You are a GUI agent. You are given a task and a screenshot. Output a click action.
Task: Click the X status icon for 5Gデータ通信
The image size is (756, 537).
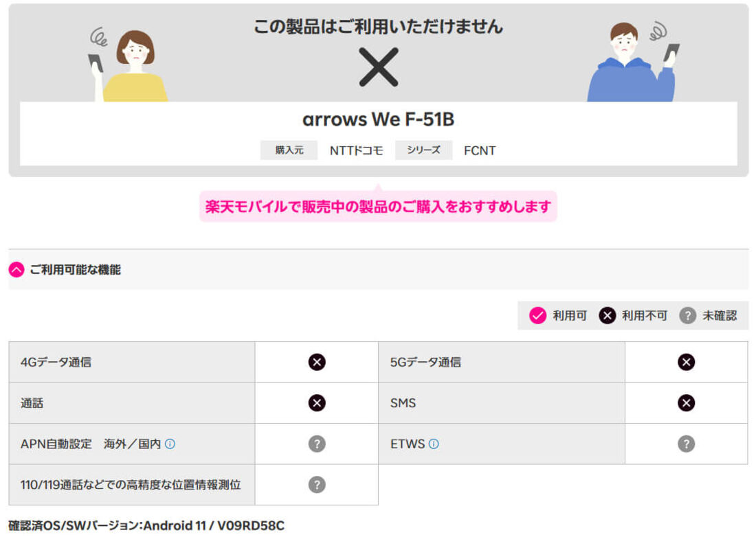click(686, 362)
